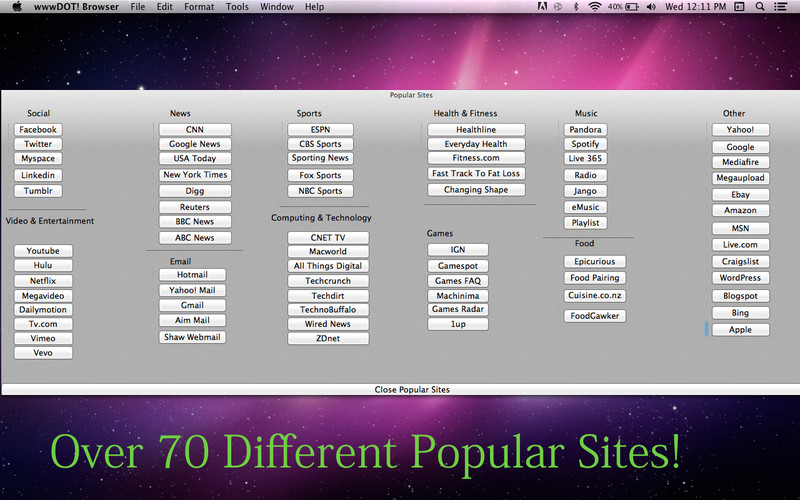
Task: Open Spotlight search magnifier icon
Action: click(760, 7)
